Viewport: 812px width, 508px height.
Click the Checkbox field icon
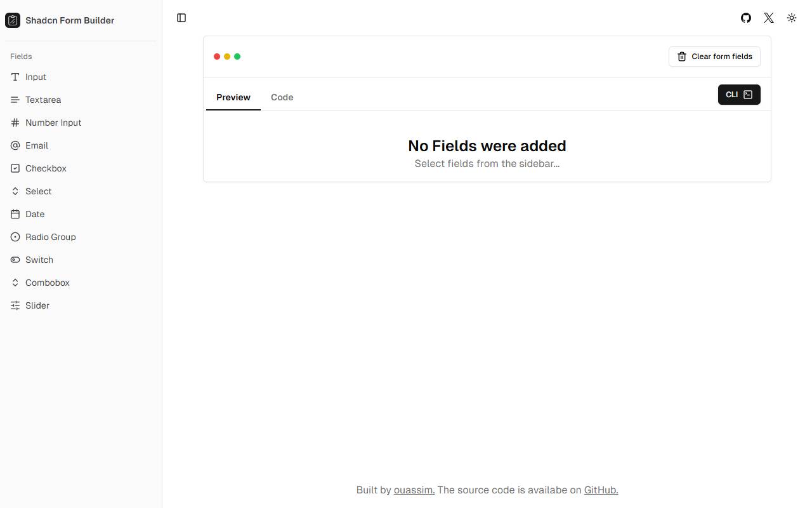tap(15, 168)
